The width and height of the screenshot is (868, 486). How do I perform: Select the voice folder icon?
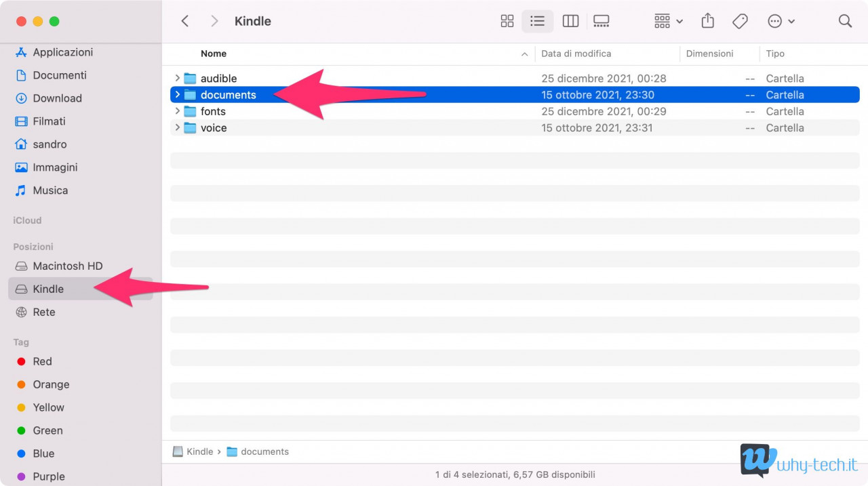click(x=190, y=127)
